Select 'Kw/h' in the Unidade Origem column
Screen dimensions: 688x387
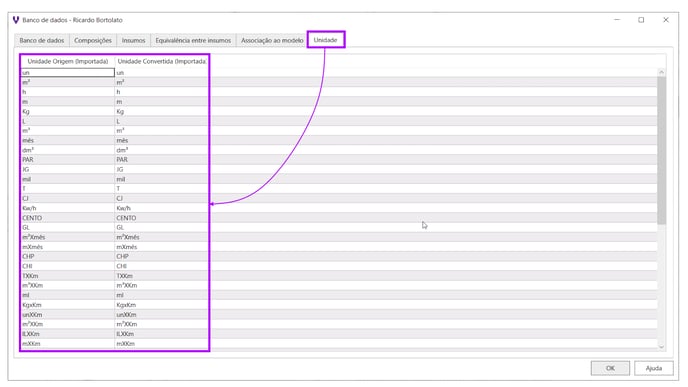tap(68, 208)
